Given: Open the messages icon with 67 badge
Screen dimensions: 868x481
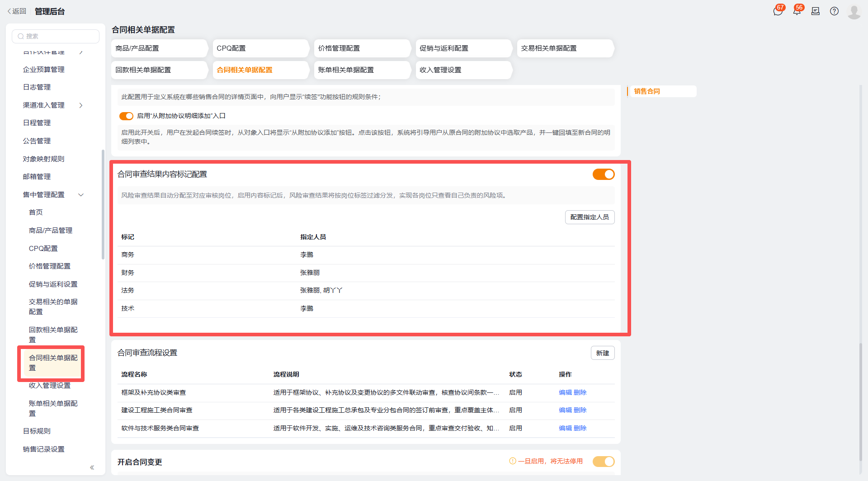Looking at the screenshot, I should click(778, 11).
